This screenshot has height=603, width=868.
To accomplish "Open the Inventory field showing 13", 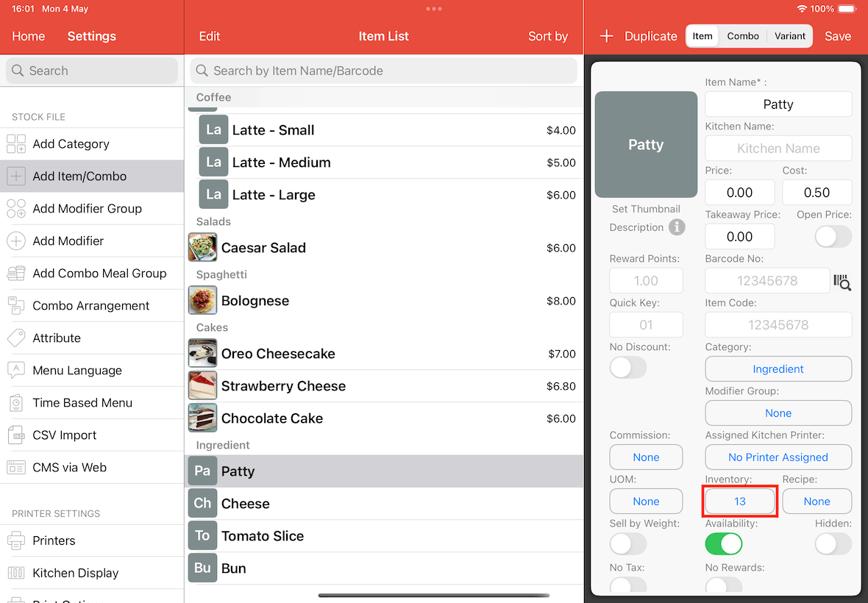I will (740, 502).
